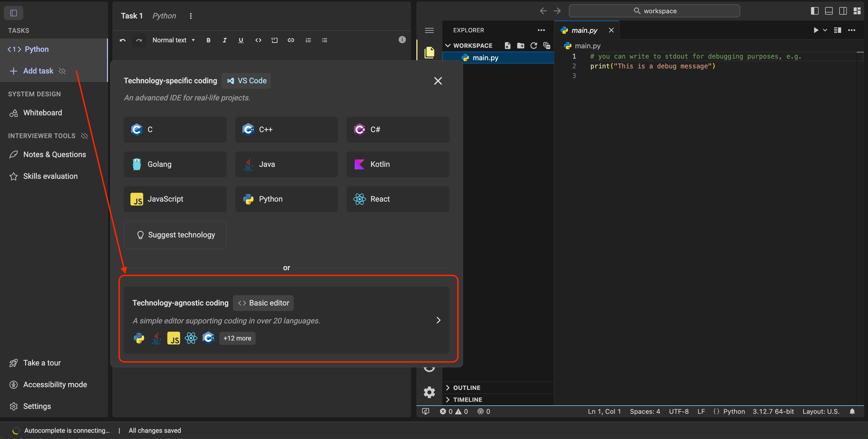Open editor more actions menu
This screenshot has width=868, height=439.
click(852, 30)
